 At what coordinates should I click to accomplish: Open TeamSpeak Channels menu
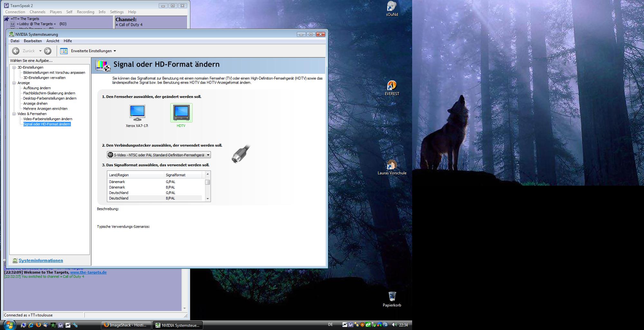[37, 12]
